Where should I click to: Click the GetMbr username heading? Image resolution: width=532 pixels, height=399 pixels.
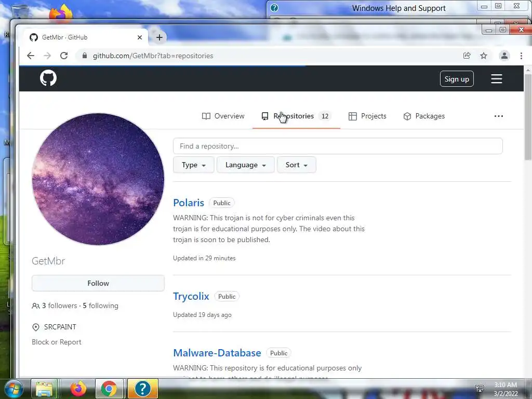click(x=48, y=261)
